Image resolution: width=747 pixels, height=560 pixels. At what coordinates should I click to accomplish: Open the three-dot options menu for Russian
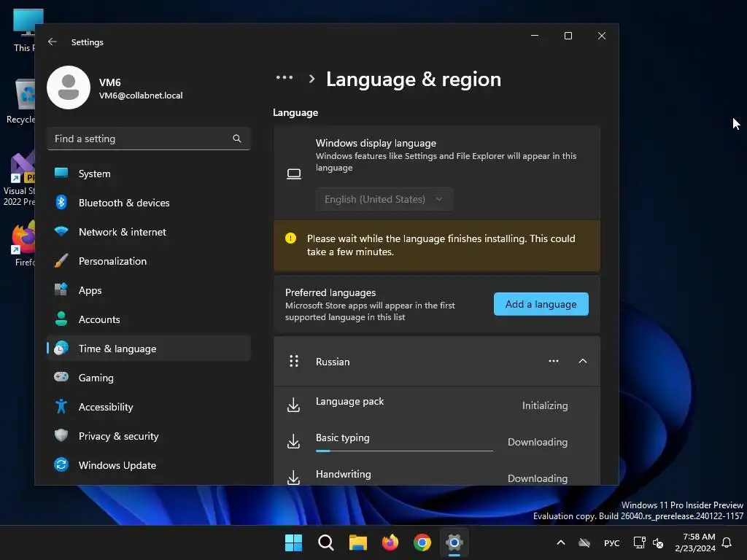click(x=554, y=362)
